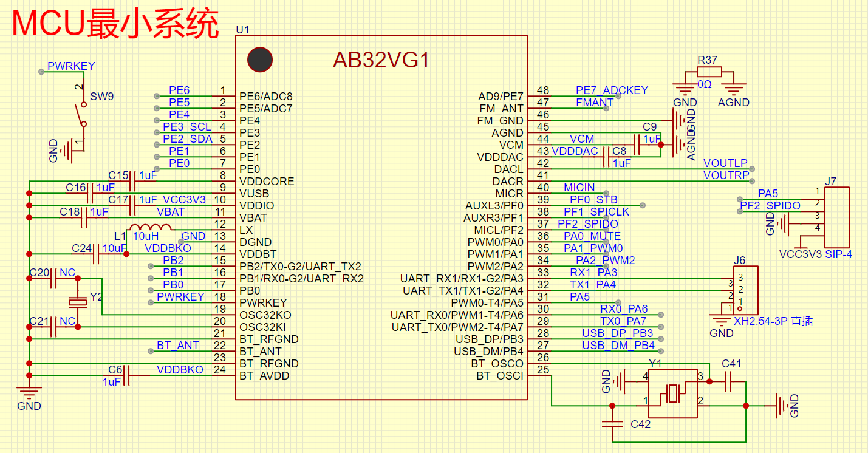Select capacitor C16 symbol
The width and height of the screenshot is (868, 453).
(90, 193)
